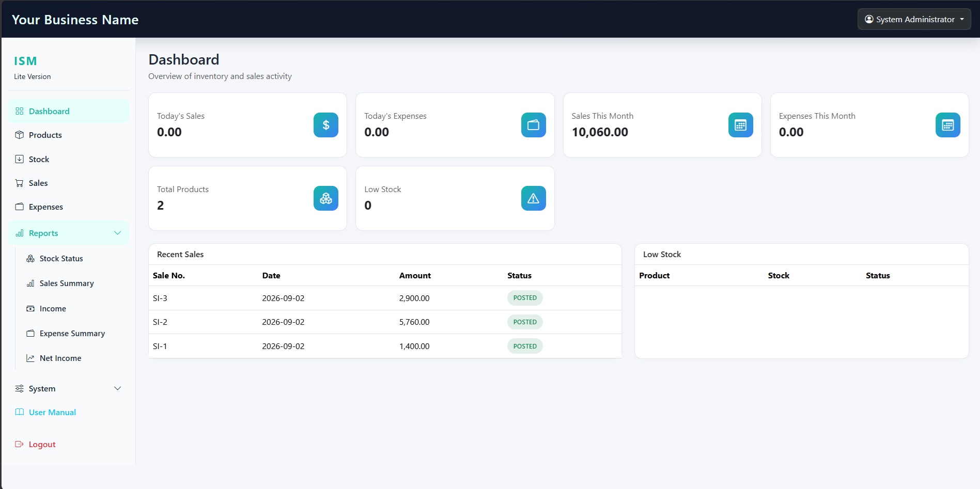Screen dimensions: 980x489
Task: Open the Expenses menu item
Action: pos(68,207)
